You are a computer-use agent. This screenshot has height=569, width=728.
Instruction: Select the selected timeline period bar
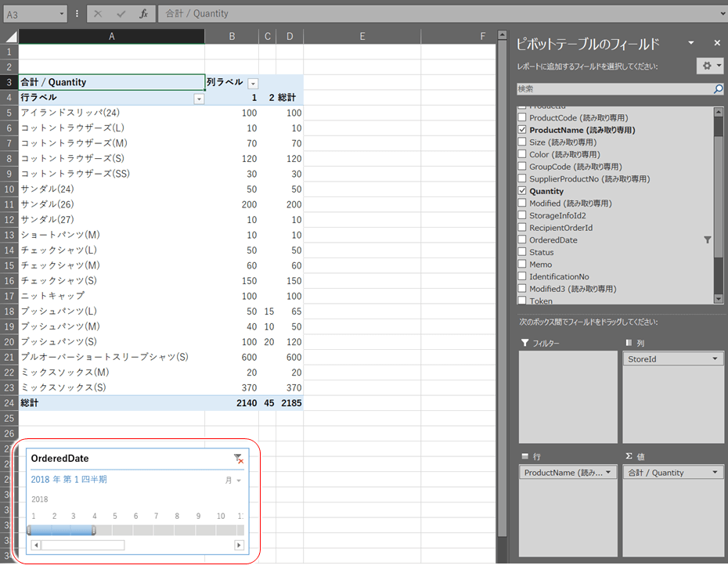(61, 530)
